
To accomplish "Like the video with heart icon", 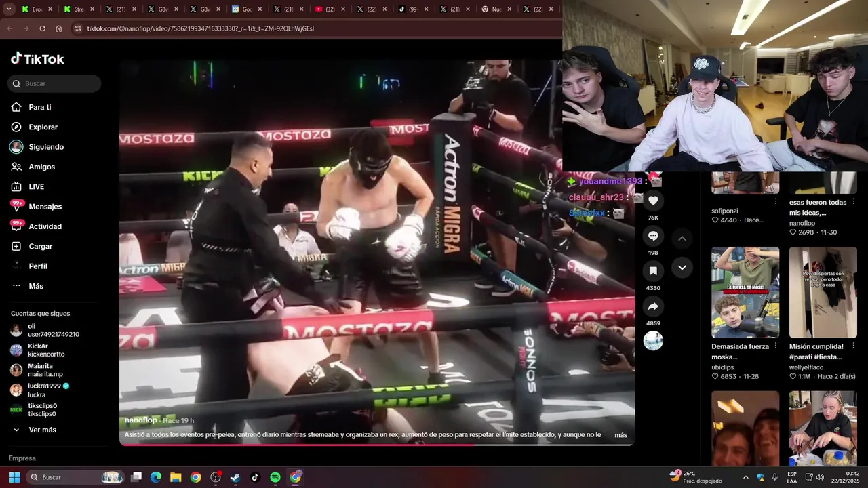I will [x=653, y=201].
